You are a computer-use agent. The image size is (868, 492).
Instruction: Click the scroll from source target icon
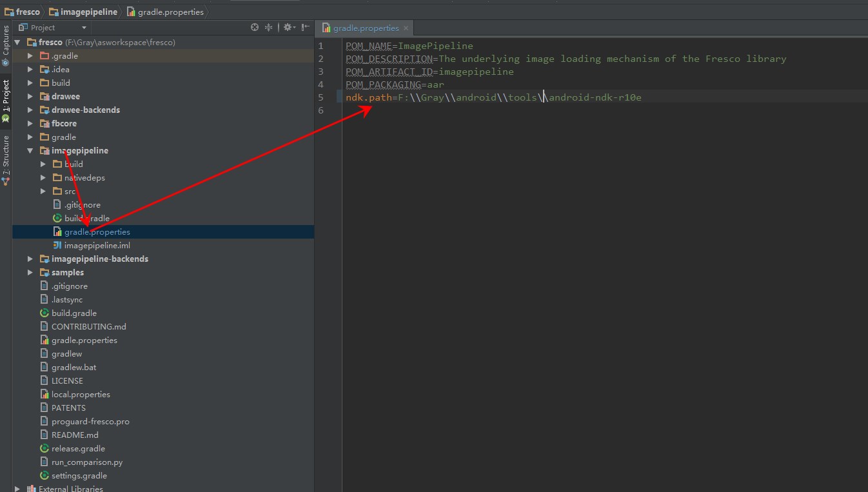(255, 28)
